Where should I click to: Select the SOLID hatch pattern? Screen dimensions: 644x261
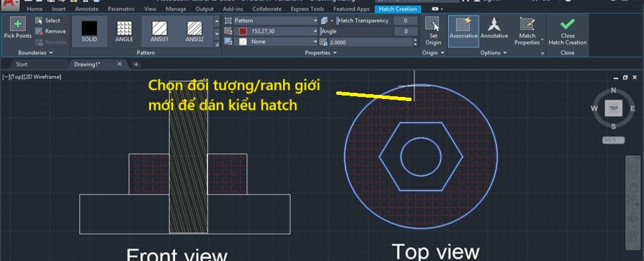(x=89, y=31)
